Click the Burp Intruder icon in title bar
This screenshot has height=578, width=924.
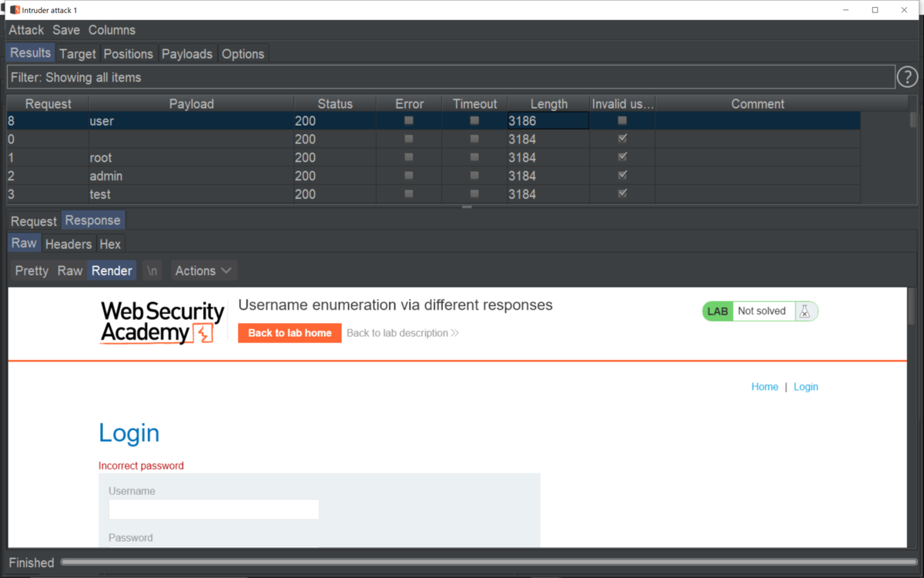tap(15, 10)
